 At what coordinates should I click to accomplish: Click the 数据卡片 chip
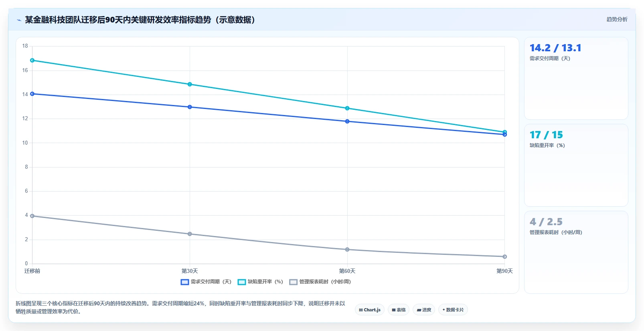click(x=453, y=310)
